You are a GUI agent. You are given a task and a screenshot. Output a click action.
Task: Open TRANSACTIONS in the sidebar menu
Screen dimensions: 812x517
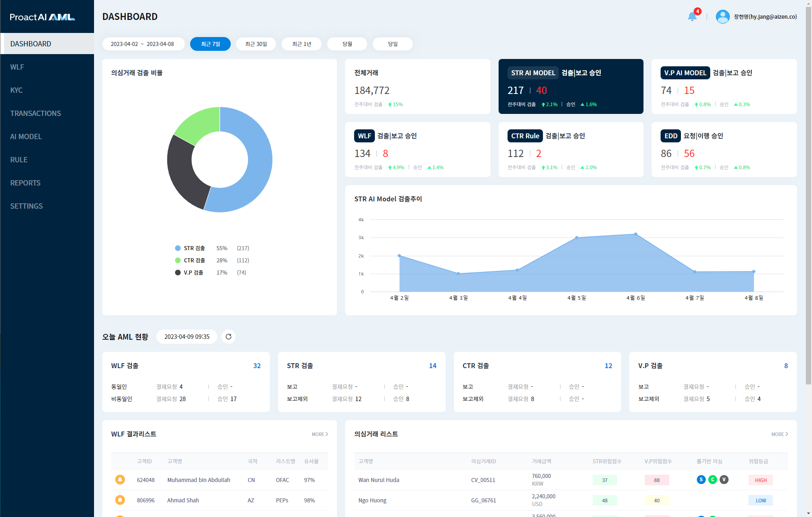(36, 113)
